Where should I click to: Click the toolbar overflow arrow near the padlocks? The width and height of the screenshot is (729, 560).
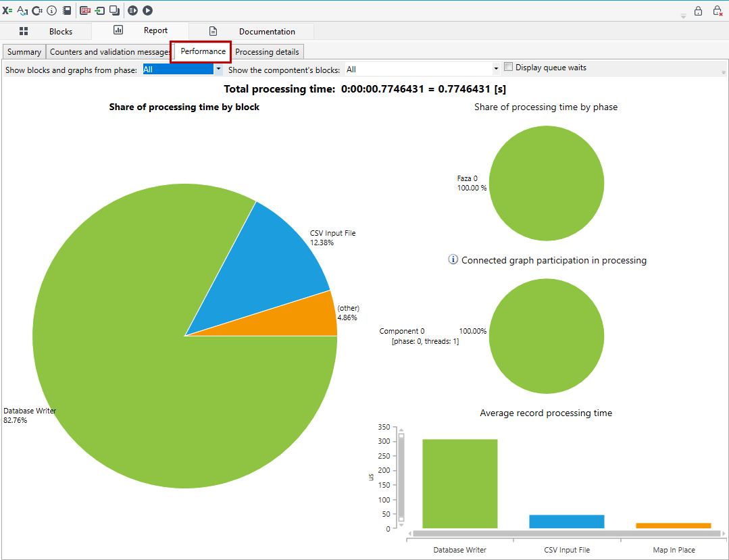click(684, 16)
